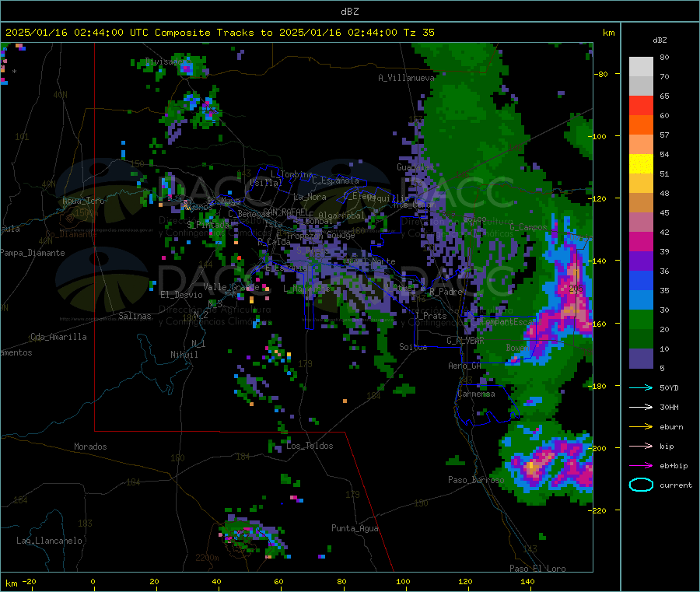
Task: Click the cyan ellipse 'current' legend icon
Action: coord(641,485)
